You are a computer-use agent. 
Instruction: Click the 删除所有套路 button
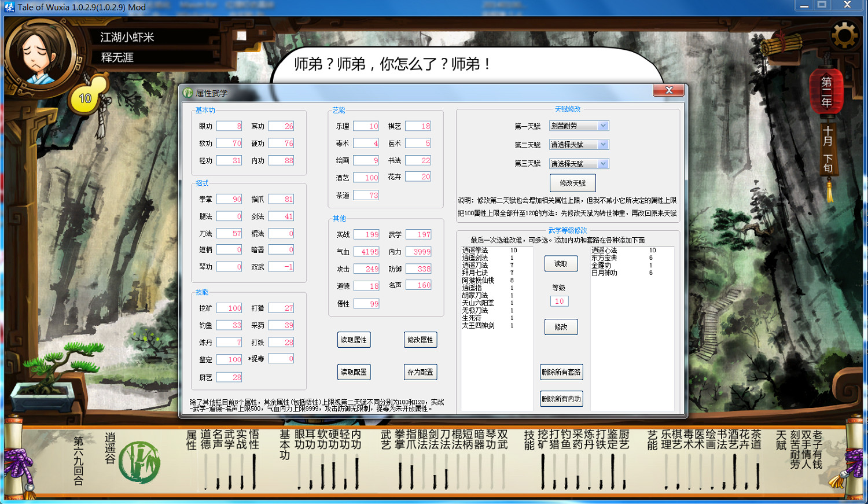pyautogui.click(x=561, y=372)
